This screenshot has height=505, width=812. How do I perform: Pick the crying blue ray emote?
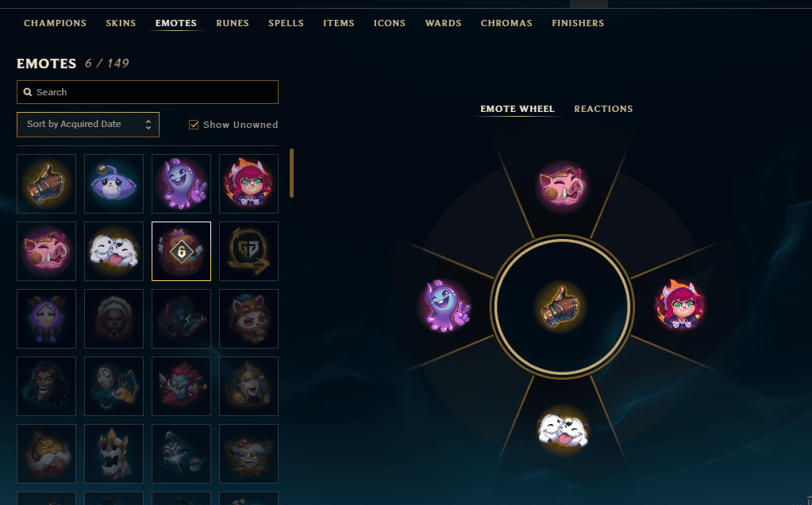[x=114, y=183]
